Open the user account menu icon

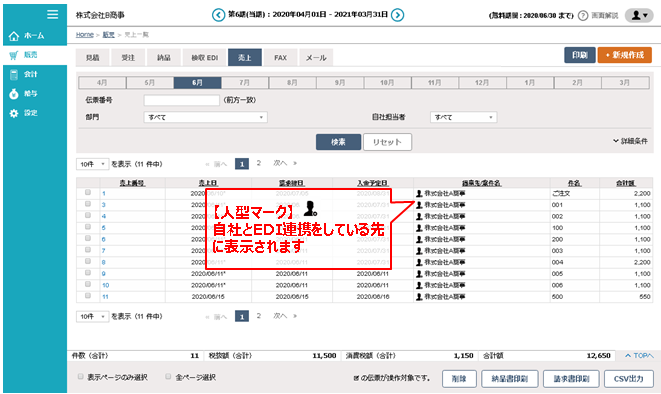point(639,15)
